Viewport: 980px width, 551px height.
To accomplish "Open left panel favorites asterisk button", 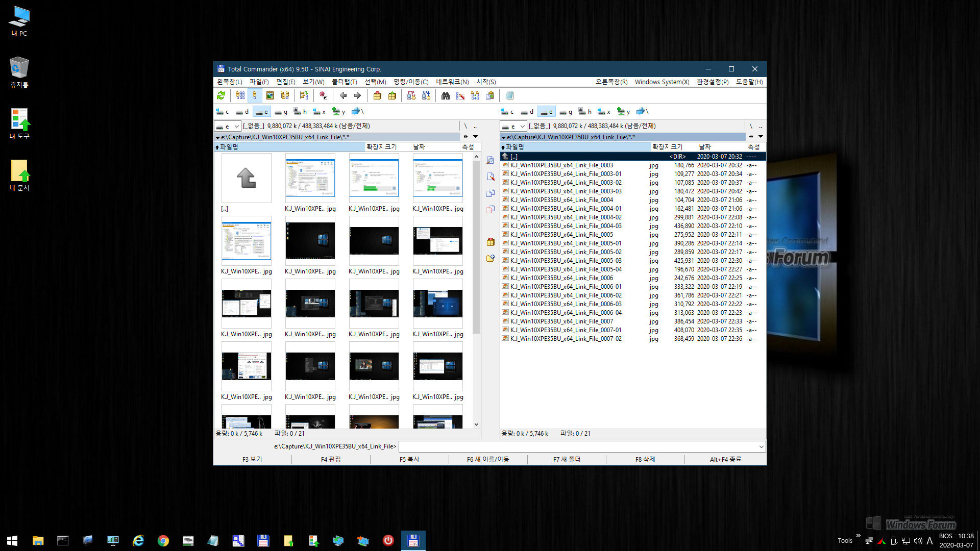I will (465, 137).
